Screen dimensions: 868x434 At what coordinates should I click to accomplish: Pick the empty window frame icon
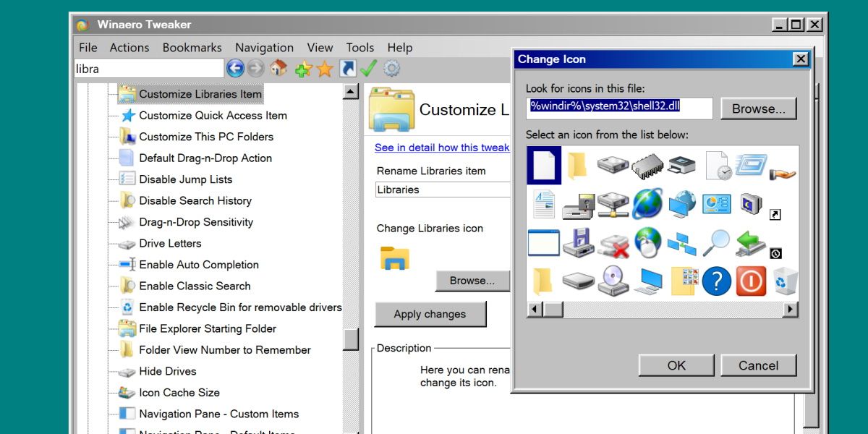[543, 243]
